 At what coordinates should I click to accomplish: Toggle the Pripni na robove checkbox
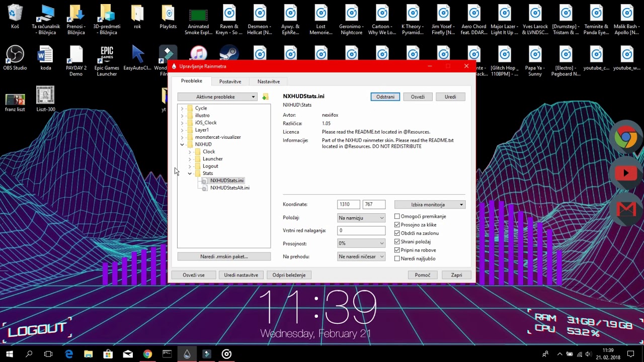point(397,250)
